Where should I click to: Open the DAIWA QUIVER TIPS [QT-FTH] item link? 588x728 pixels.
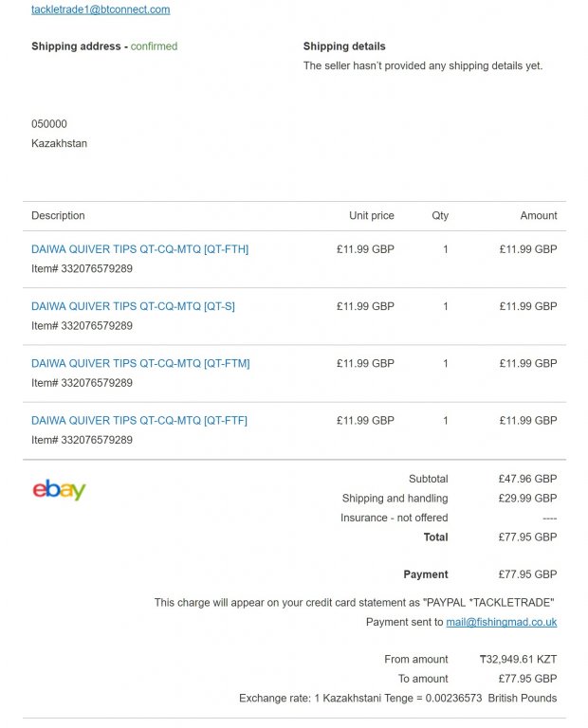pyautogui.click(x=139, y=249)
